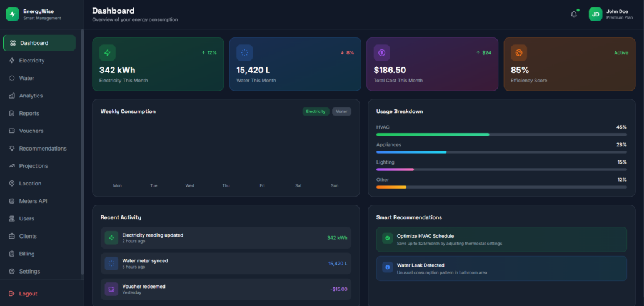Open Projections from the sidebar
Image resolution: width=644 pixels, height=306 pixels.
39,166
